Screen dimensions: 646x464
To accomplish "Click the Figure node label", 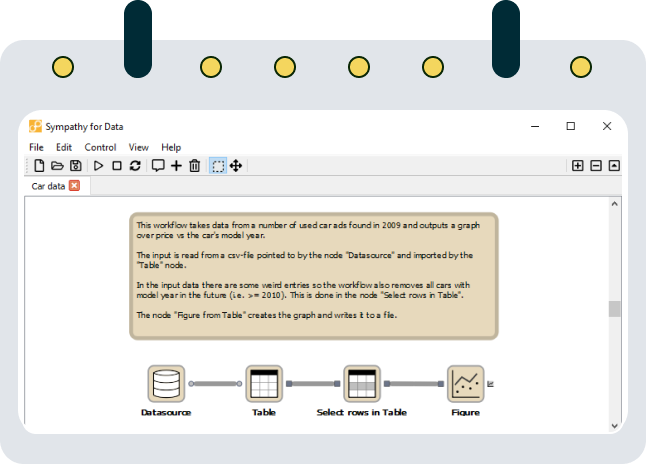I will click(466, 412).
